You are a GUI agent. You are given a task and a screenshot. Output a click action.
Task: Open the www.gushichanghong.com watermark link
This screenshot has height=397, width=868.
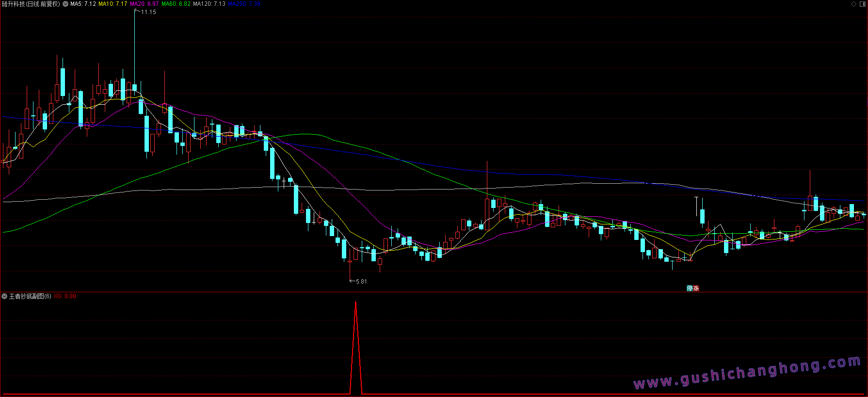(x=747, y=373)
